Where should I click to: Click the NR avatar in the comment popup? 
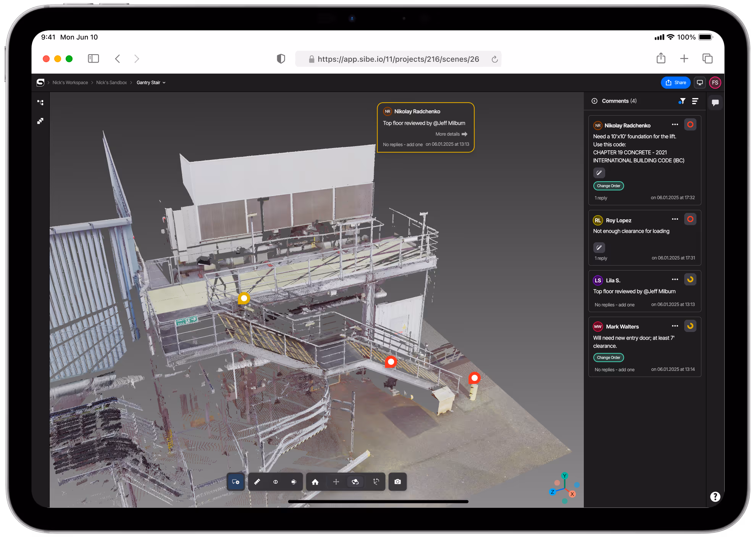(388, 111)
